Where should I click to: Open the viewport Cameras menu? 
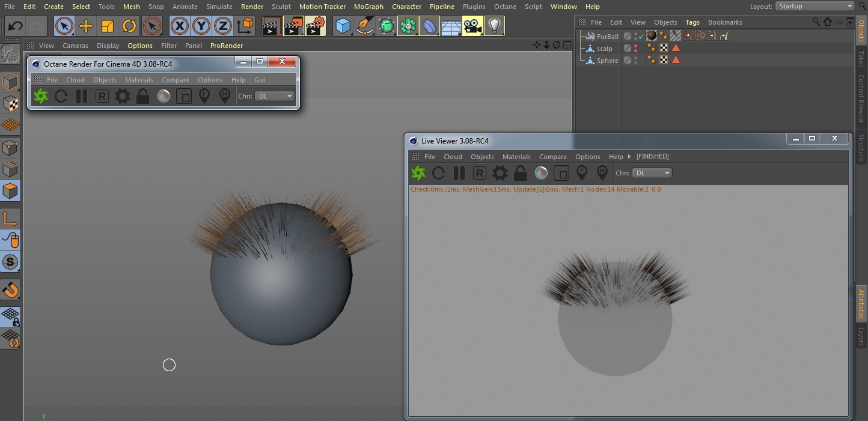click(75, 46)
